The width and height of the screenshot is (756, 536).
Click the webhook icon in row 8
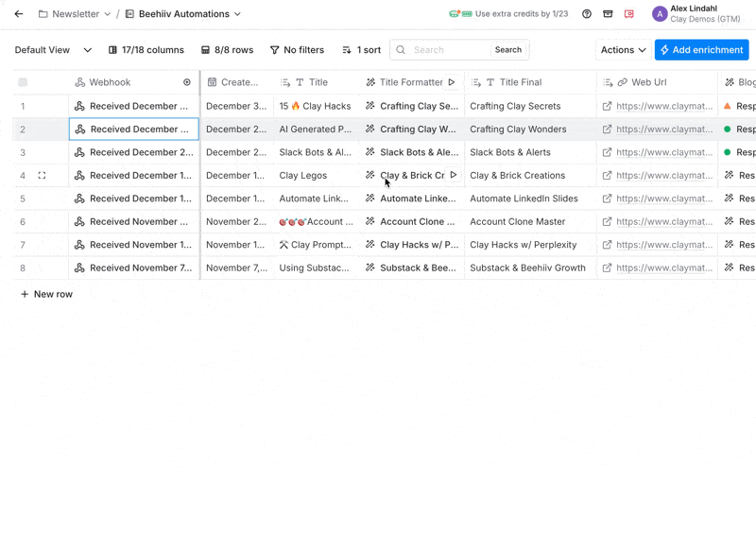(x=79, y=268)
